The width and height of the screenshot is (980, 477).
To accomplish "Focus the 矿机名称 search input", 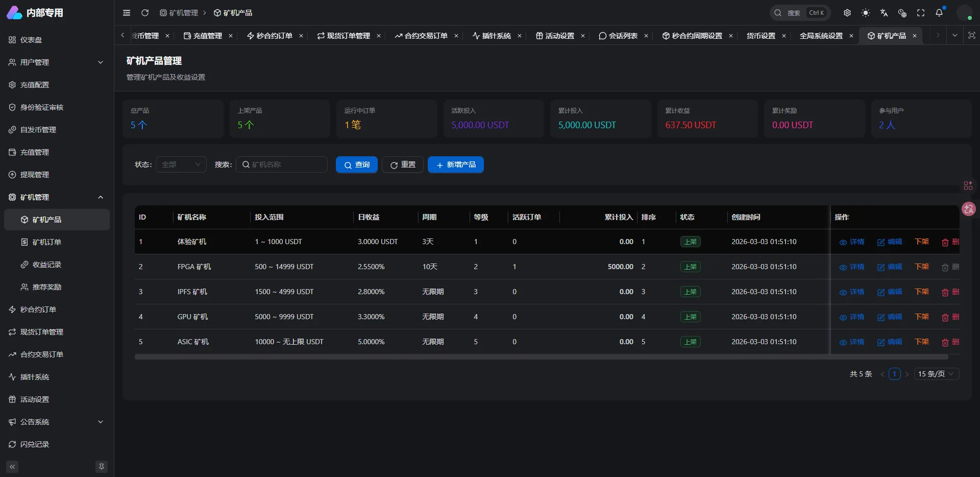I will click(x=282, y=164).
